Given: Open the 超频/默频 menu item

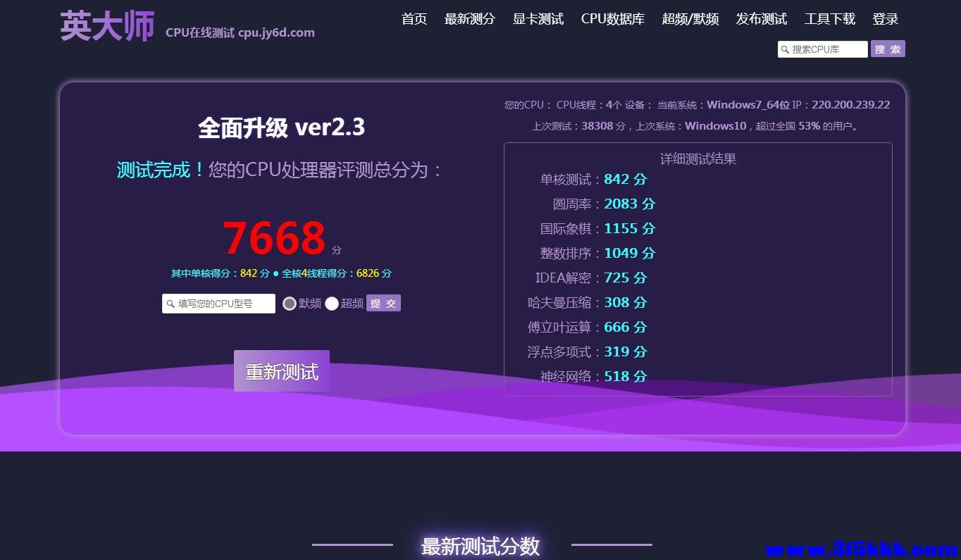Looking at the screenshot, I should coord(690,19).
